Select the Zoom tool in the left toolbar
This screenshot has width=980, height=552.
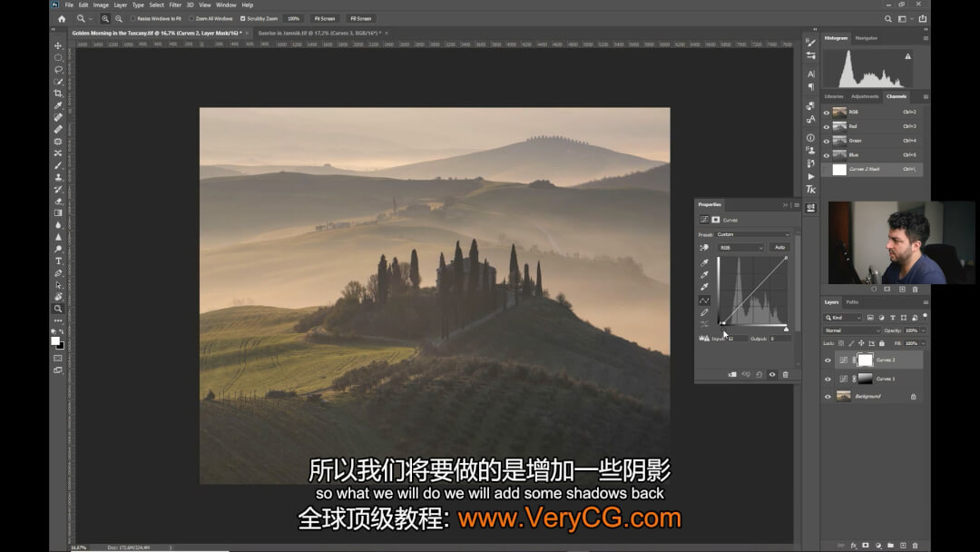point(58,308)
